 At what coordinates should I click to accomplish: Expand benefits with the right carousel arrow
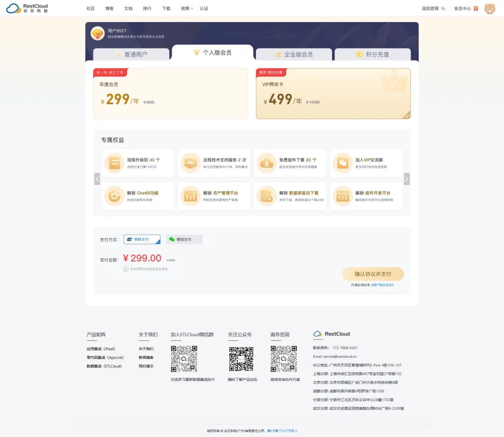tap(406, 179)
